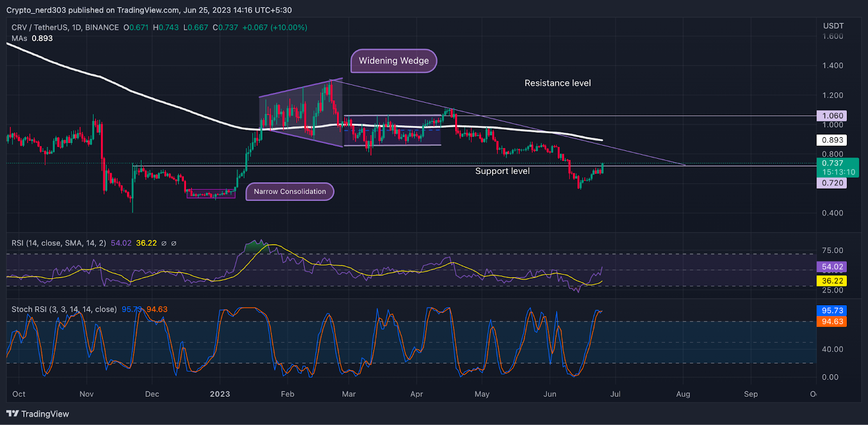
Task: Click the 0.893 value next to MAs
Action: pos(42,38)
